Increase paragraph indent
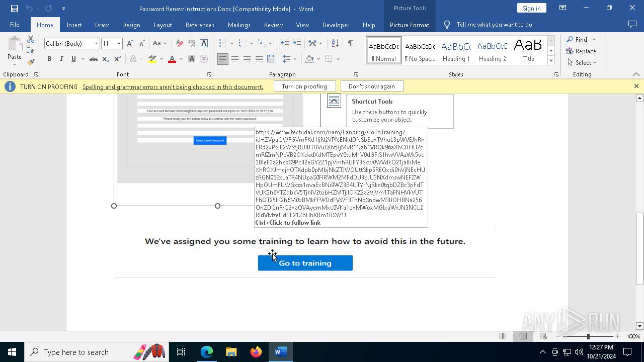Image resolution: width=644 pixels, height=362 pixels. point(297,44)
